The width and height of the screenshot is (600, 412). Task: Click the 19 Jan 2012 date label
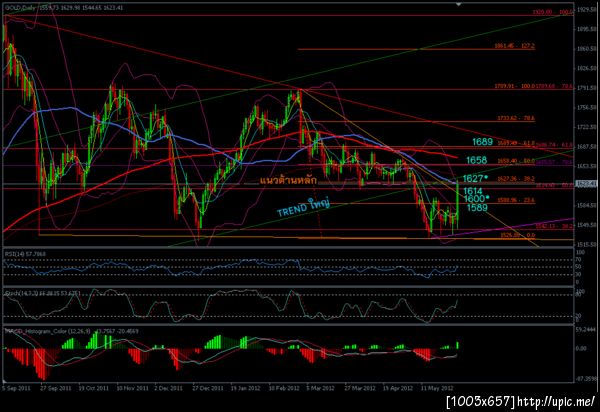245,388
